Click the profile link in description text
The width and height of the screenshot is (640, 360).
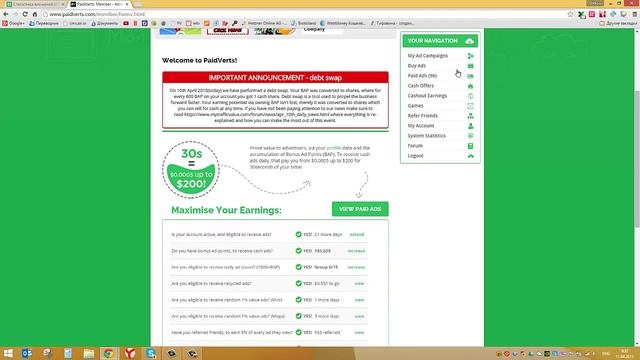pos(333,148)
